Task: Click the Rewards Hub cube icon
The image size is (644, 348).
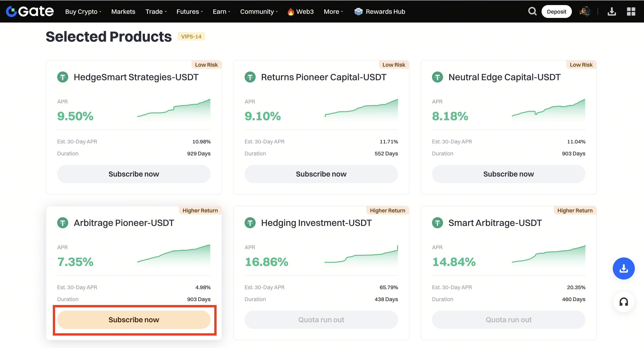Action: tap(358, 11)
